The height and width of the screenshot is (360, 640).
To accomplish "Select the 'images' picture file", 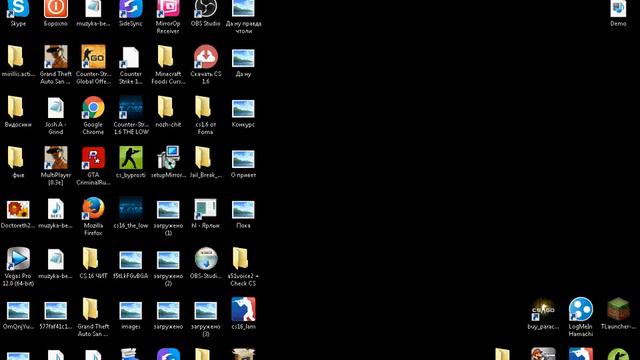I will [x=131, y=311].
